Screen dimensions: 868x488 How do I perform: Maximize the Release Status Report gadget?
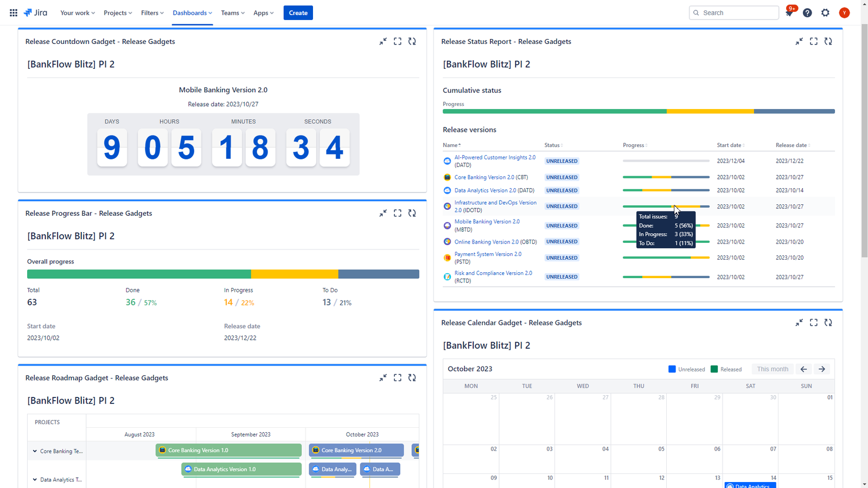pos(814,41)
